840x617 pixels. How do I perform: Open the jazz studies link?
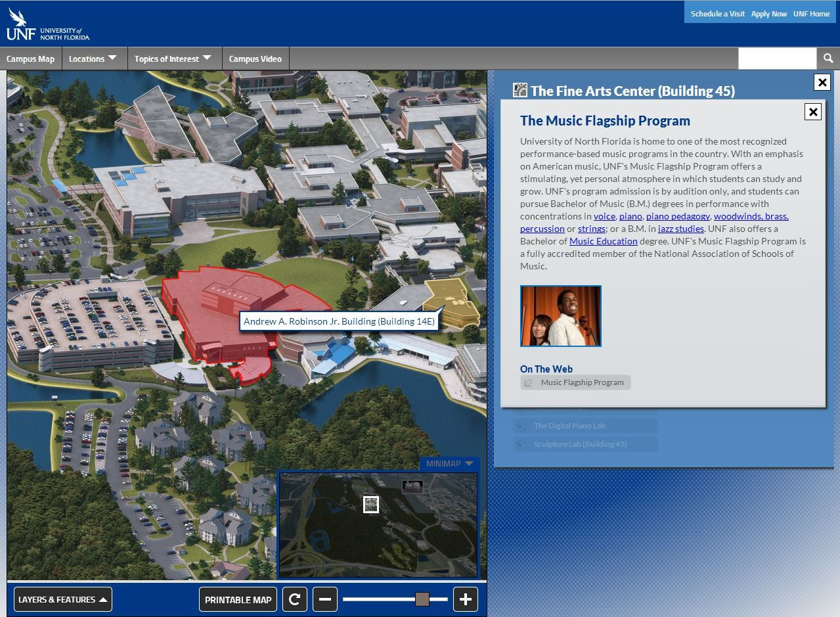click(681, 229)
